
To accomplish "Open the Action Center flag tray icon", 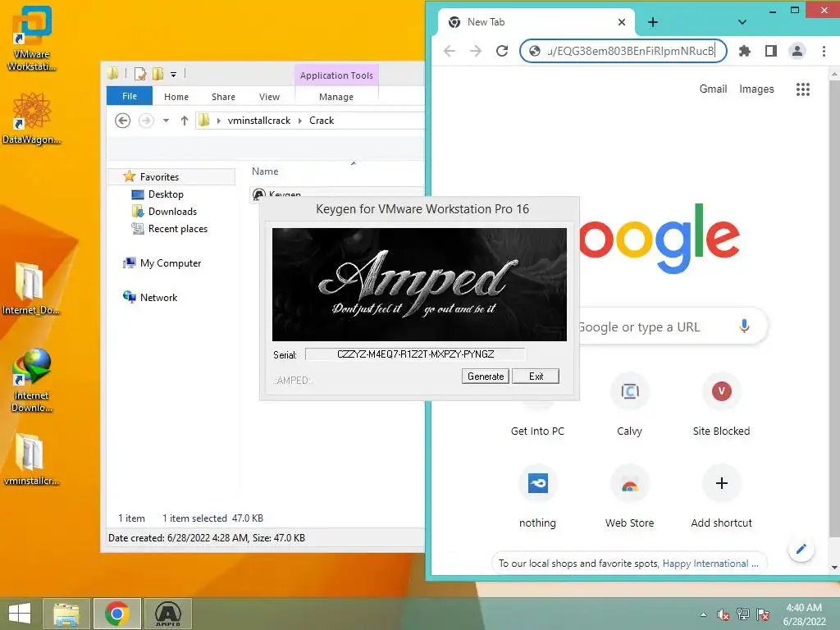I will tap(763, 614).
